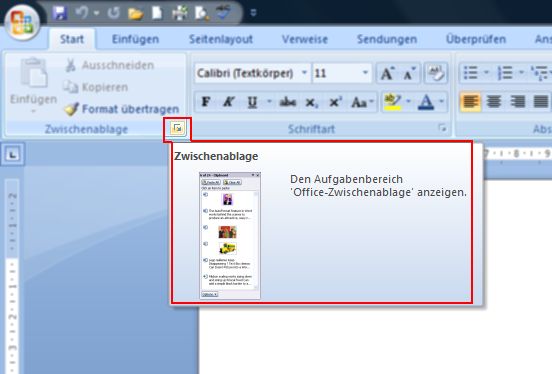Open the Aa change case menu
Image resolution: width=552 pixels, height=374 pixels.
(x=362, y=102)
